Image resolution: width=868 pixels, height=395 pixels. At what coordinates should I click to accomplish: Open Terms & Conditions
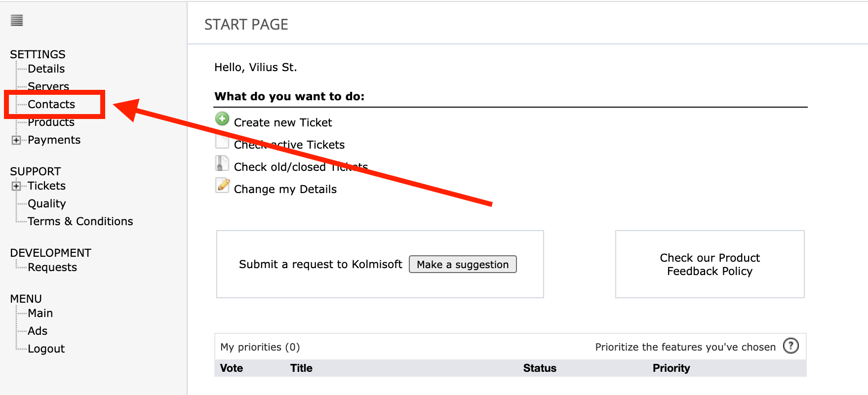click(80, 221)
